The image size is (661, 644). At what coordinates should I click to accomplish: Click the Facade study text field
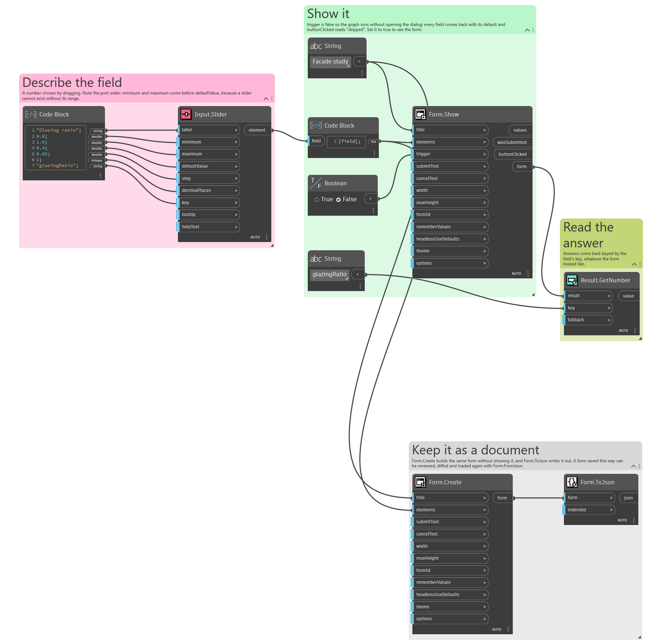pos(330,62)
